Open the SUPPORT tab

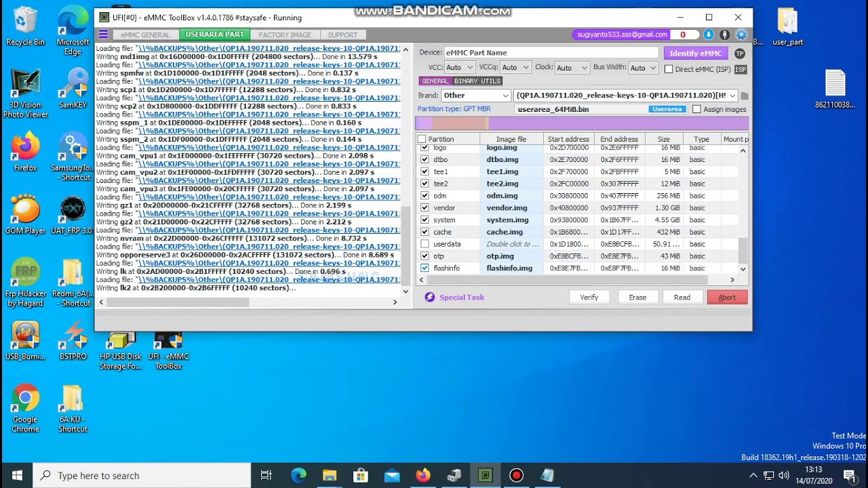pyautogui.click(x=342, y=35)
